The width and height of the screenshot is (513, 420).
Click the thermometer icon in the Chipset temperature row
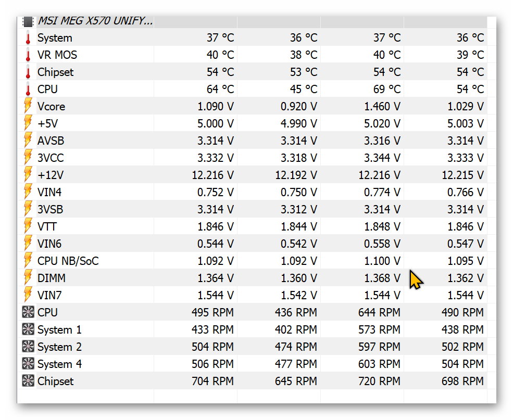[x=28, y=72]
